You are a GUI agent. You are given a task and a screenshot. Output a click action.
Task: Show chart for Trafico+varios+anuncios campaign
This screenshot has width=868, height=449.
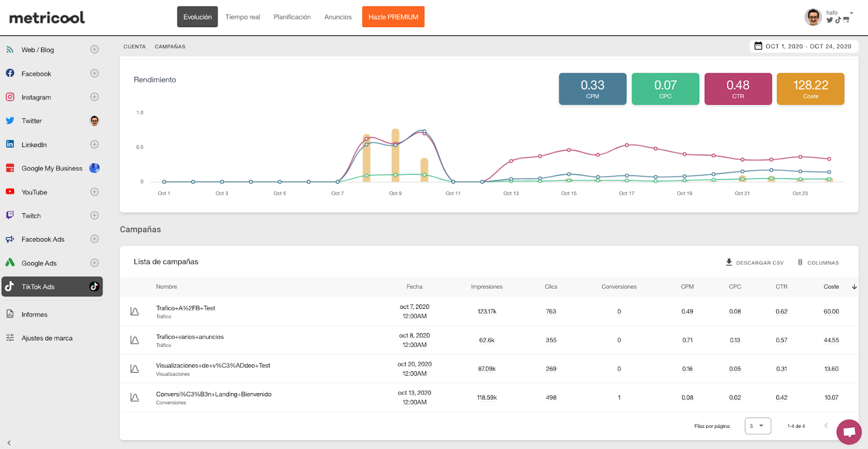pyautogui.click(x=135, y=340)
